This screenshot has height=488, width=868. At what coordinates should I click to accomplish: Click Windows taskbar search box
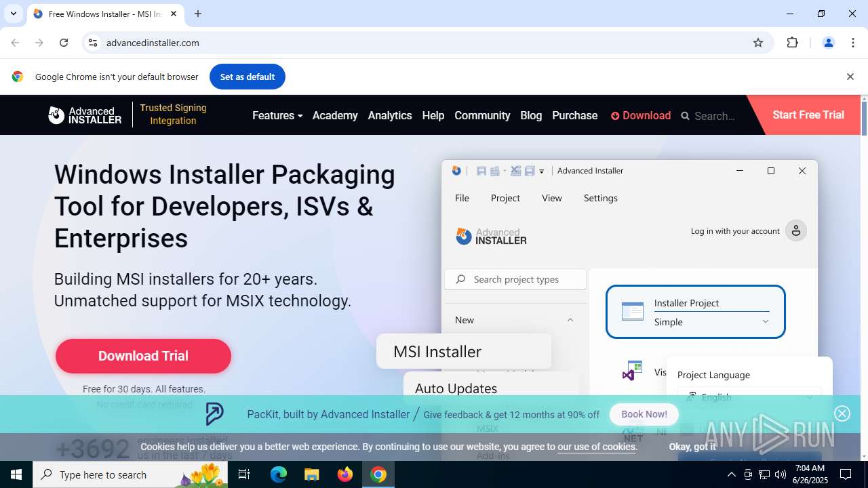coord(131,474)
